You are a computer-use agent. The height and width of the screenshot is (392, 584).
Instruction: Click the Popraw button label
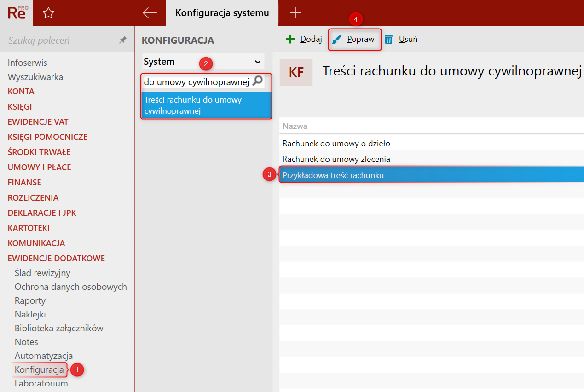point(361,39)
